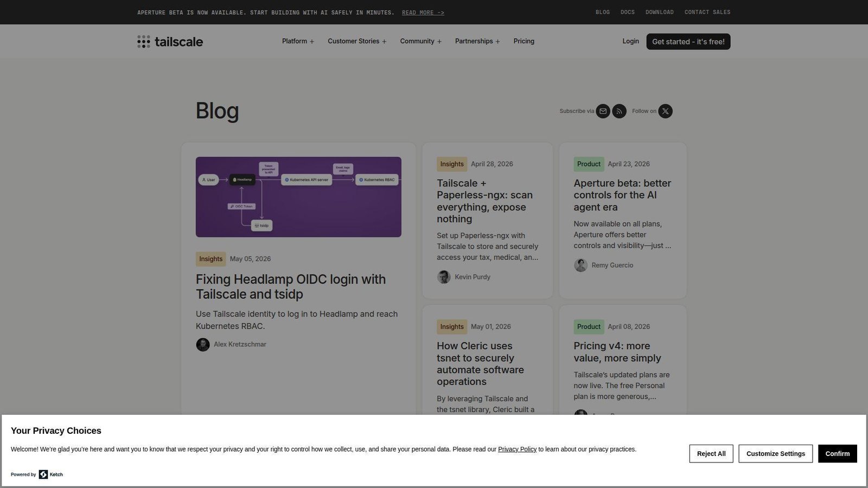Click the Insights tag dated May 05, 2026
Screen dimensions: 868x488
tap(210, 259)
